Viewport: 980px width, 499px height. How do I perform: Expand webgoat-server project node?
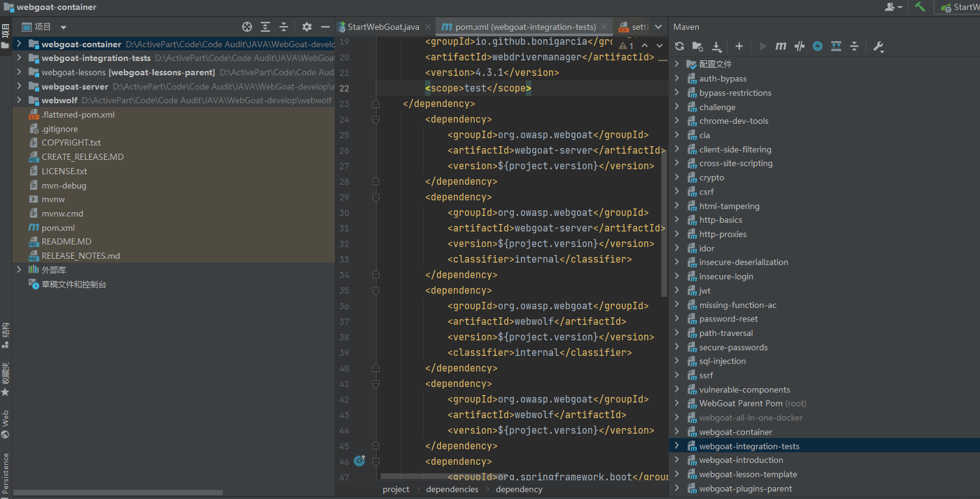[19, 86]
